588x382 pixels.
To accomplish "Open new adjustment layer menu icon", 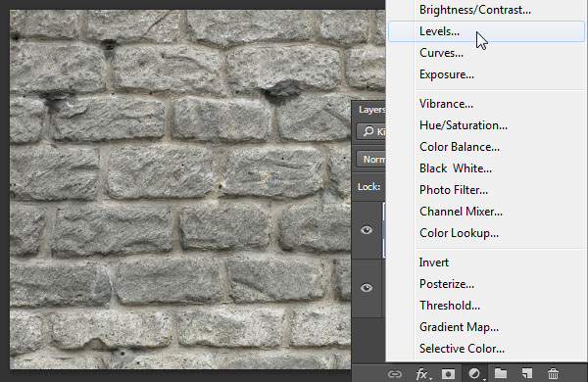I will (x=474, y=373).
